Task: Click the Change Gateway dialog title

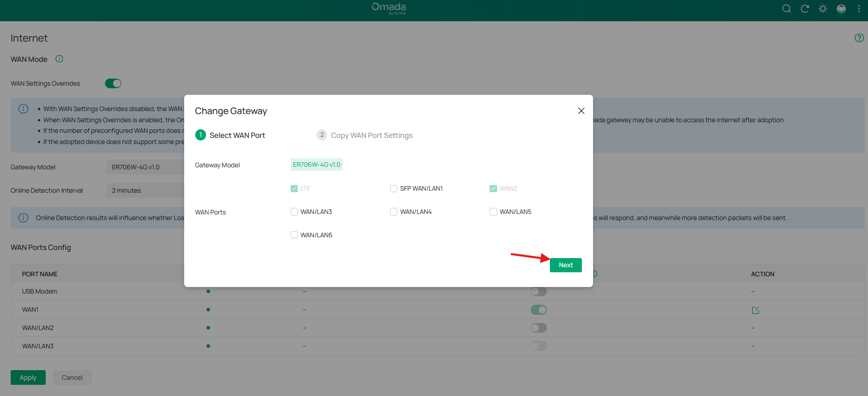Action: click(x=231, y=111)
